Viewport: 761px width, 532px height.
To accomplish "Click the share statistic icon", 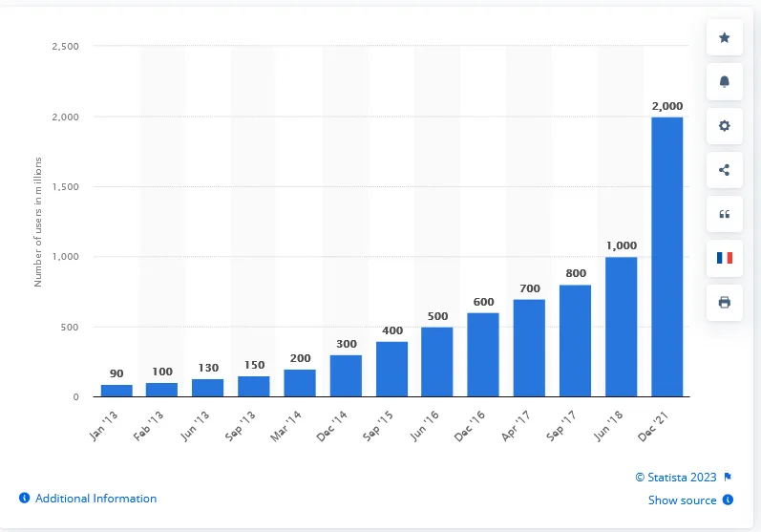I will [724, 170].
